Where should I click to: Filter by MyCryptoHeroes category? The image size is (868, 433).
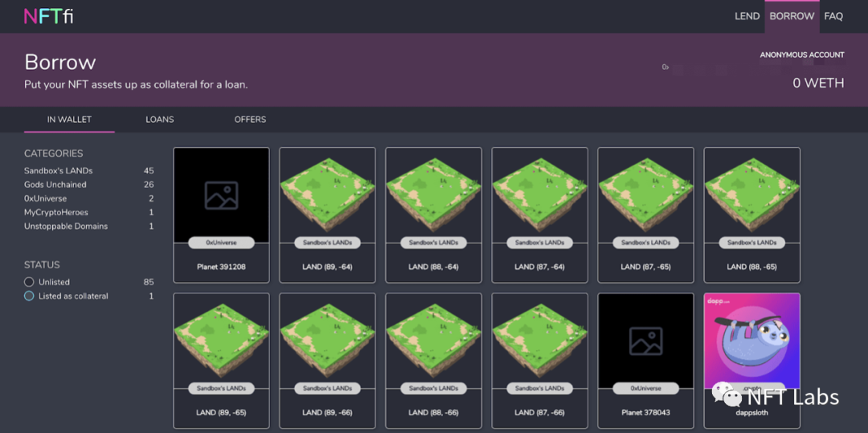pyautogui.click(x=89, y=212)
